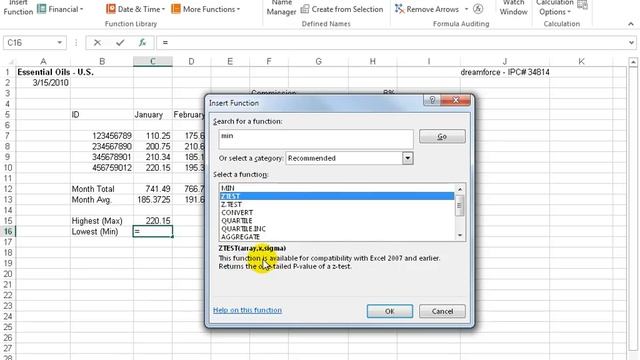Click the search for a function box
This screenshot has width=640, height=360.
coord(316,139)
